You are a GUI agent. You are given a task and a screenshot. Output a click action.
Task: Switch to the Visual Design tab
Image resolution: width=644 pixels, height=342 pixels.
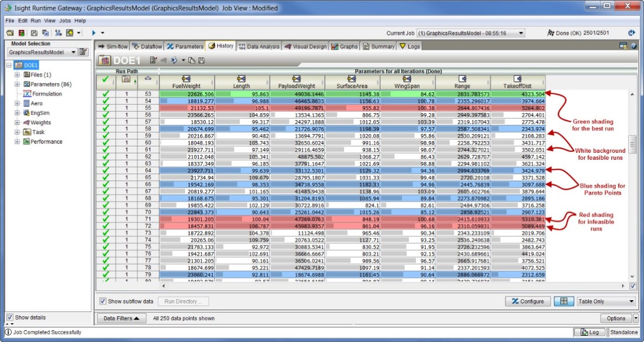pyautogui.click(x=305, y=46)
